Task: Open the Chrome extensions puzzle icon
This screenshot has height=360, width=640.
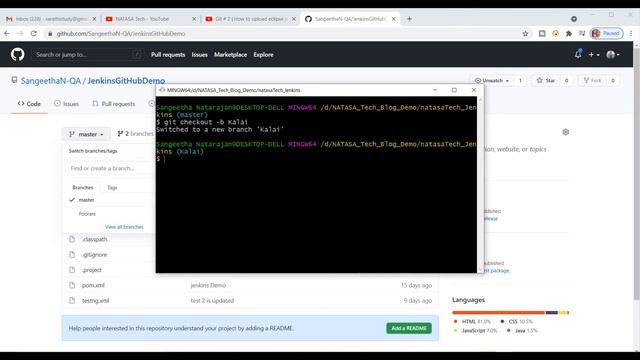Action: (x=569, y=33)
